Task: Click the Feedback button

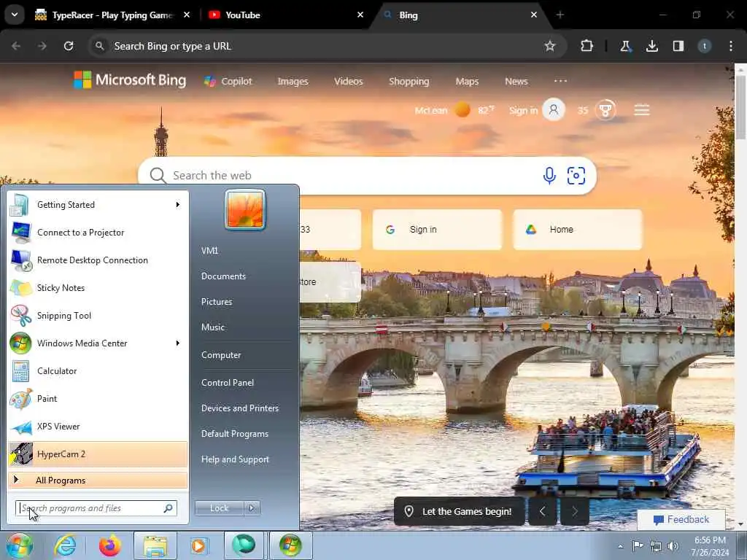Action: (x=681, y=519)
